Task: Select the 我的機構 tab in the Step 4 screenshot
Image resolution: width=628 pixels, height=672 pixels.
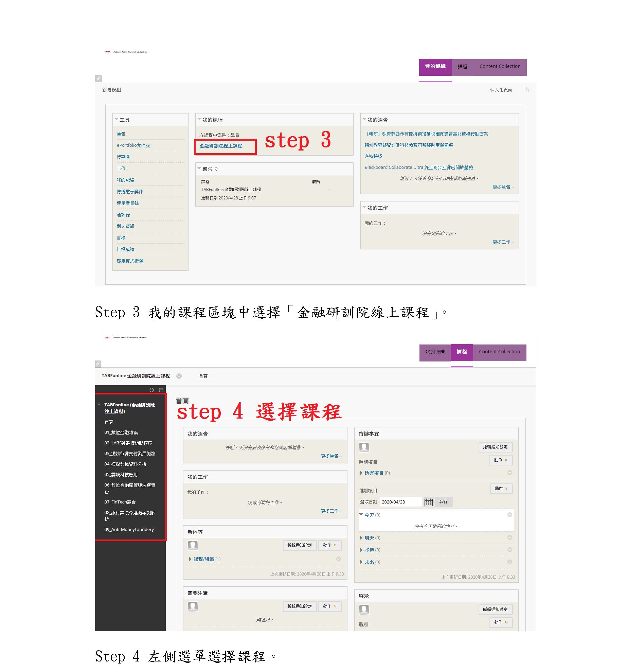Action: pos(435,352)
